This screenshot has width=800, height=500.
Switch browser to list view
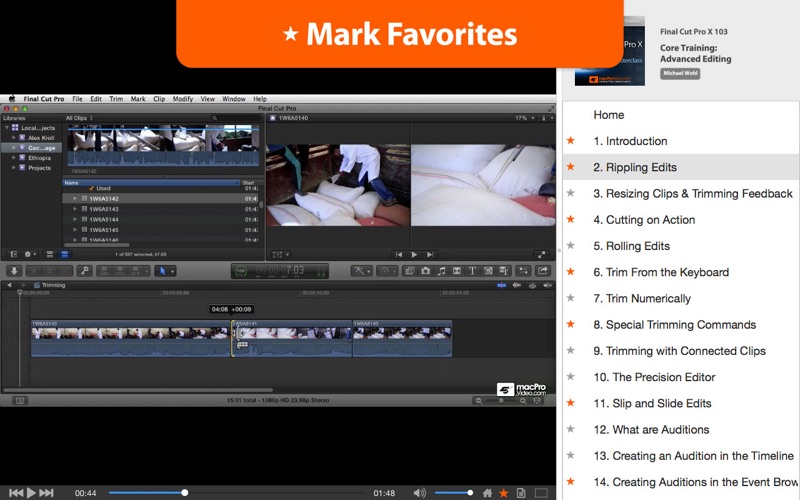65,254
